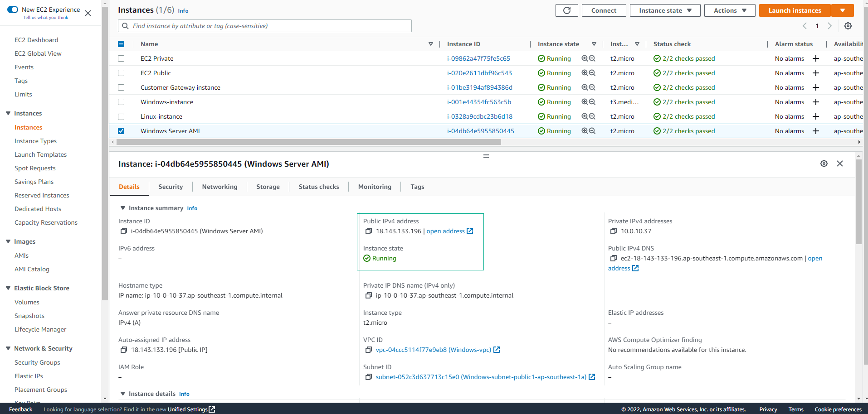This screenshot has height=414, width=868.
Task: Go to previous page of instances
Action: tap(805, 26)
